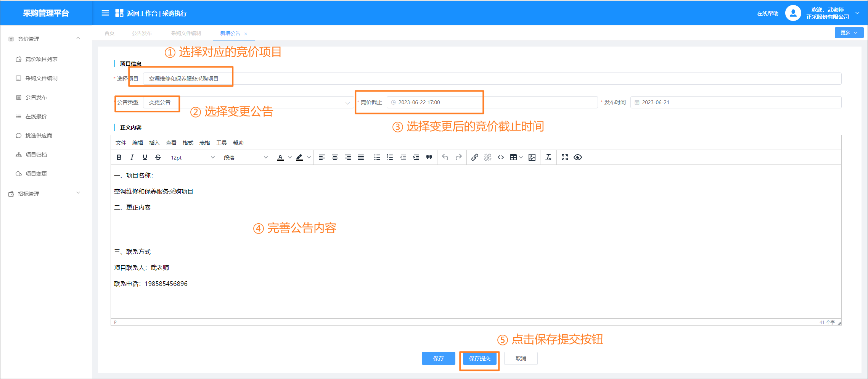The height and width of the screenshot is (379, 868).
Task: Apply italic text formatting
Action: click(x=132, y=157)
